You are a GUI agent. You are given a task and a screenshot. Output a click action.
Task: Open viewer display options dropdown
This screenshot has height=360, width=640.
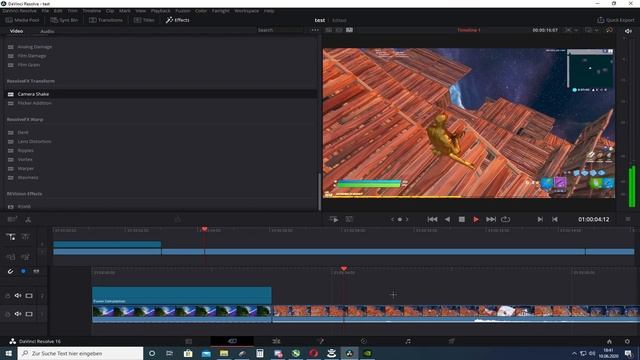pyautogui.click(x=591, y=30)
